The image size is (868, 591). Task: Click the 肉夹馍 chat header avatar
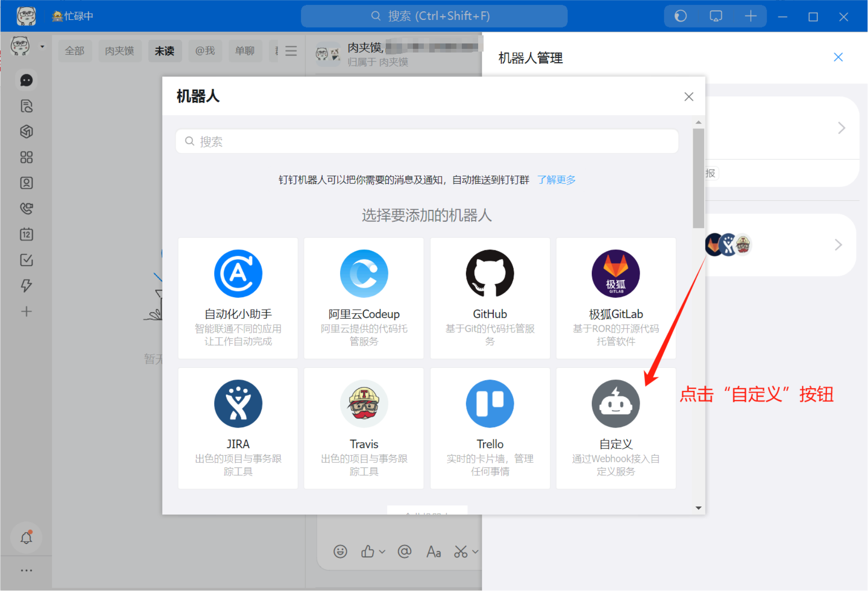(328, 55)
